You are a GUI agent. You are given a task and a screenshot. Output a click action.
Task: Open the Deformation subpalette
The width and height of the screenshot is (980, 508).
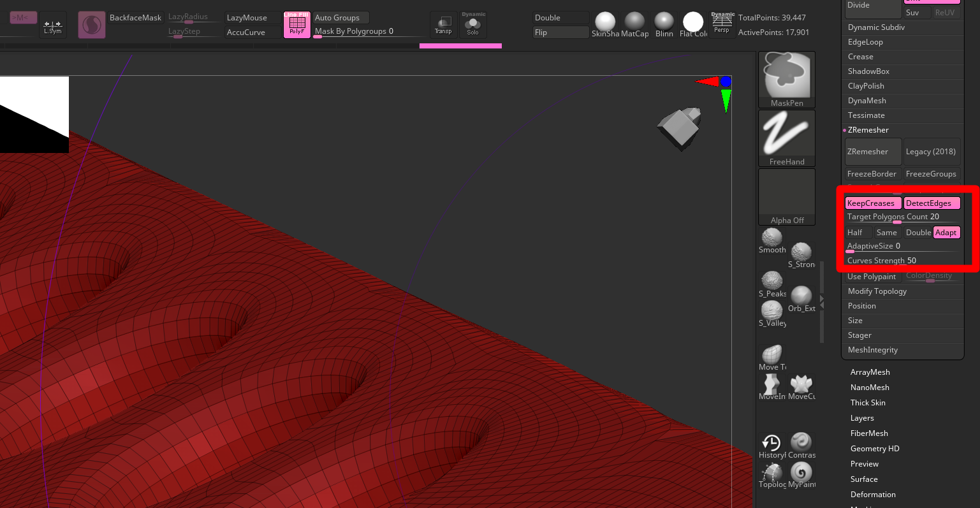pos(873,495)
